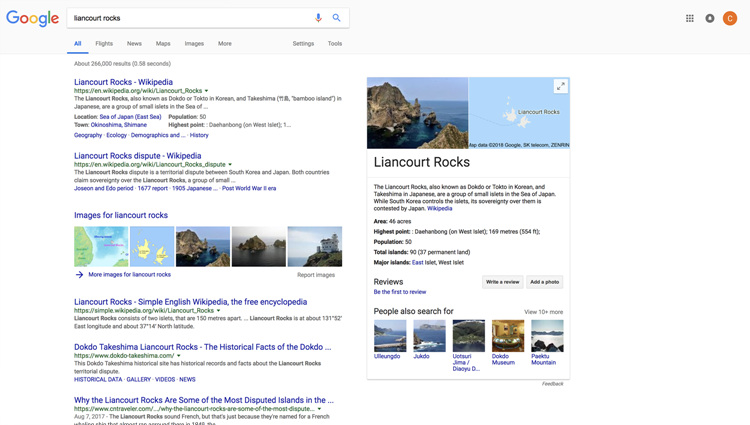This screenshot has width=750, height=425.
Task: Click arrow beside More images for liancourt rocks
Action: click(x=79, y=274)
